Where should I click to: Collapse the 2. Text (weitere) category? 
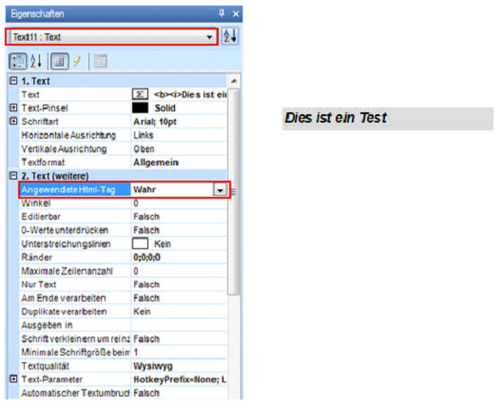click(x=13, y=176)
